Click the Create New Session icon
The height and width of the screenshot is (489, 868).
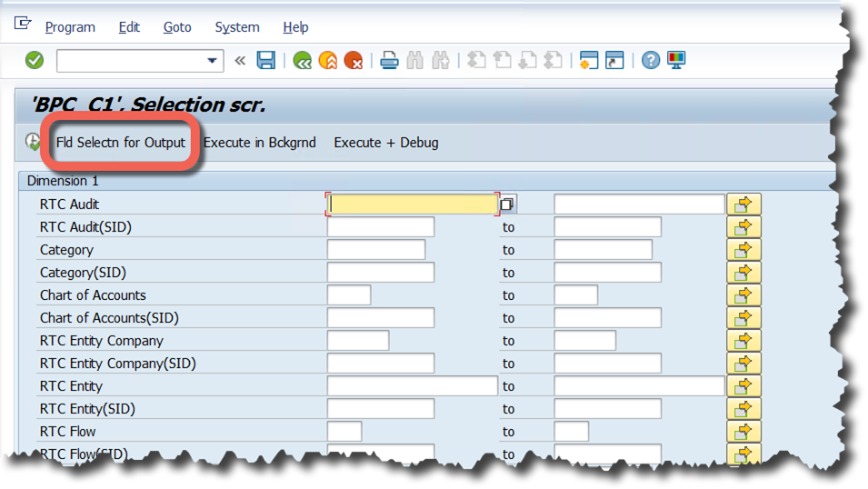pyautogui.click(x=588, y=61)
